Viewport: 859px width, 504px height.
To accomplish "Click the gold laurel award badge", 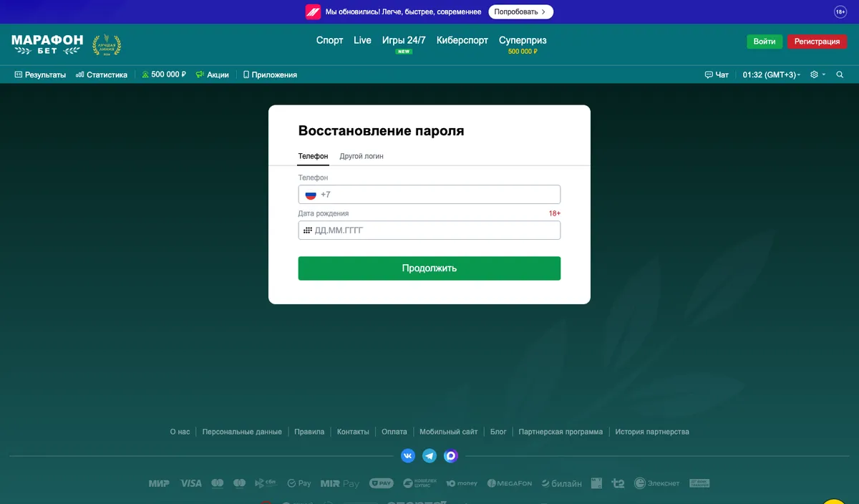I will click(x=107, y=45).
